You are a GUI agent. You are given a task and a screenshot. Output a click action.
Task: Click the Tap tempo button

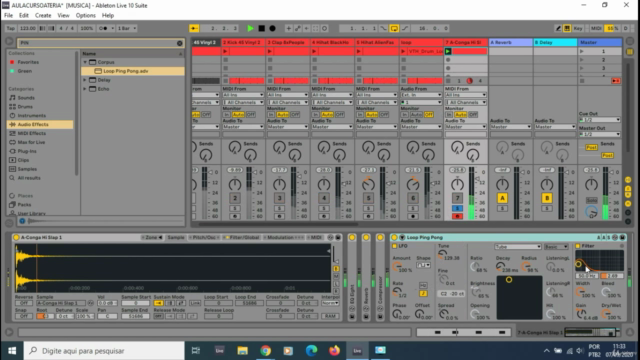click(11, 28)
